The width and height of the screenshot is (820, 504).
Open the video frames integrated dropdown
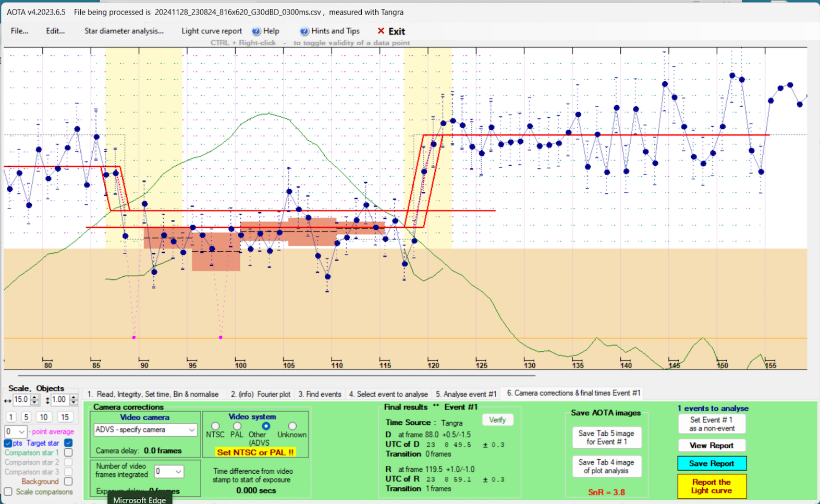[169, 472]
